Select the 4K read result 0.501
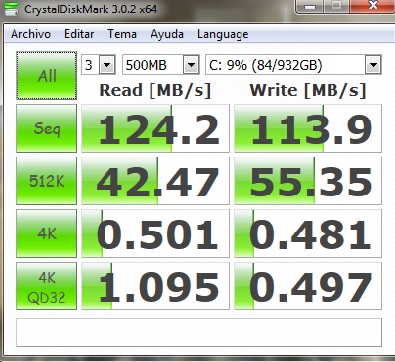395x362 pixels. point(155,233)
